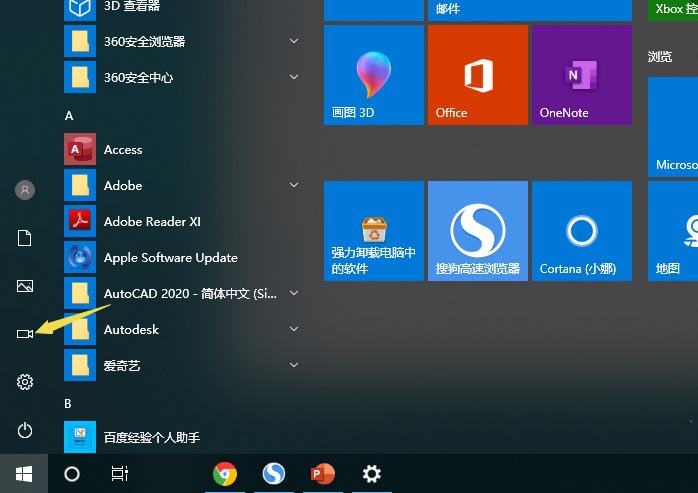This screenshot has width=698, height=493.
Task: Open the OneNote tile
Action: point(582,75)
